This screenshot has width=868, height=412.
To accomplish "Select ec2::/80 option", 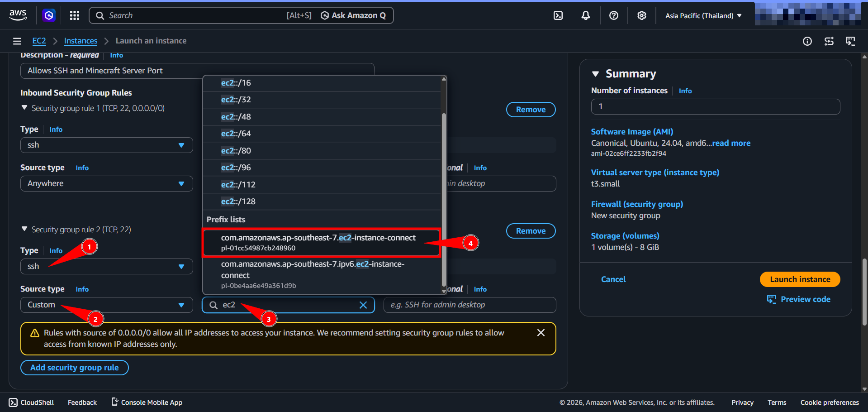I will [322, 151].
